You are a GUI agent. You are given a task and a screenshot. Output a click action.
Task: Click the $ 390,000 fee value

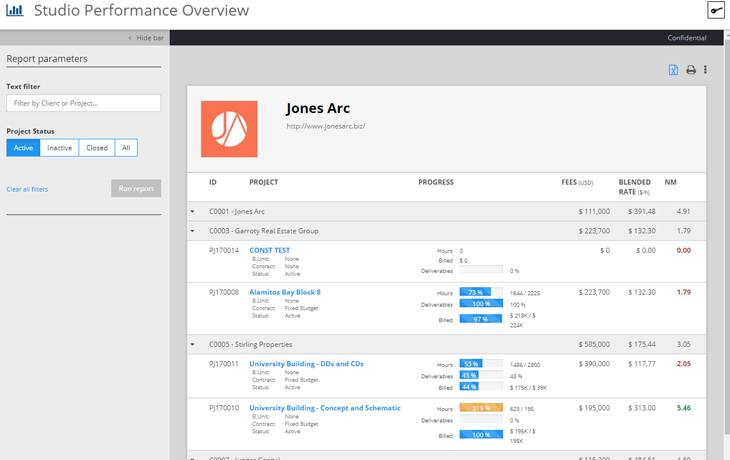point(594,364)
